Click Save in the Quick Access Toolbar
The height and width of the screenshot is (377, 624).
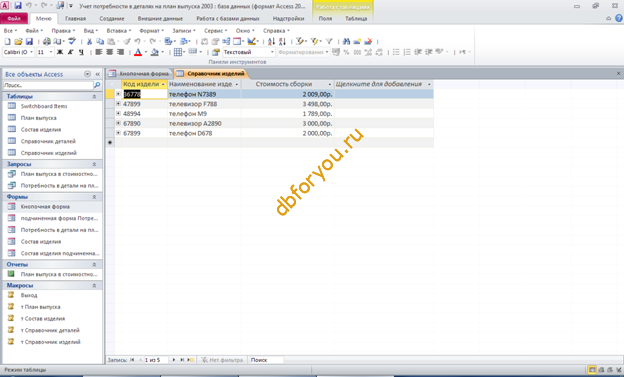tap(18, 6)
